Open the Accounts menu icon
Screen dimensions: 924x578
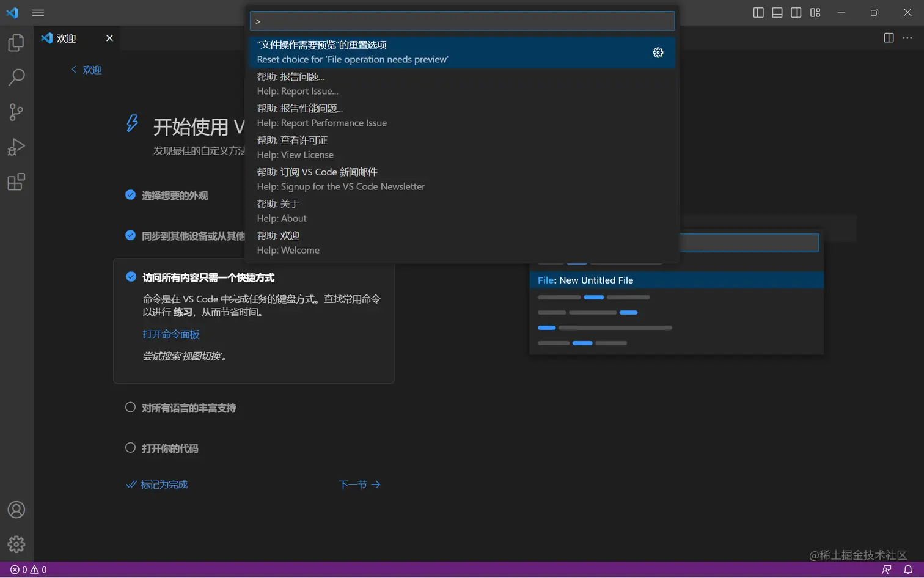tap(16, 510)
